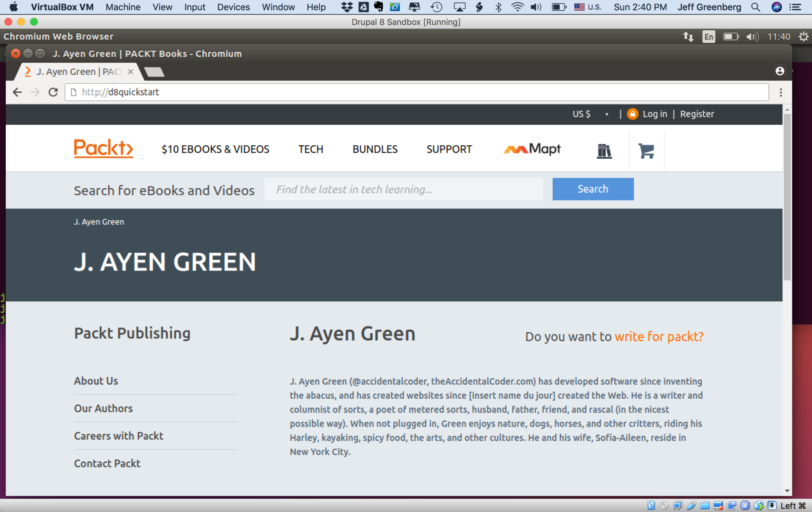Open Chromium three-dot menu
This screenshot has width=812, height=512.
[781, 92]
